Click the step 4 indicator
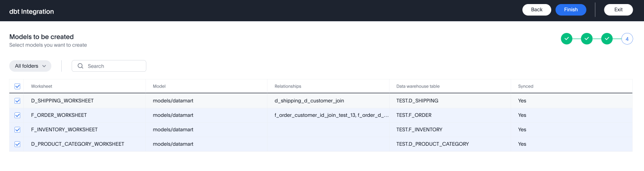The image size is (644, 171). (x=627, y=39)
